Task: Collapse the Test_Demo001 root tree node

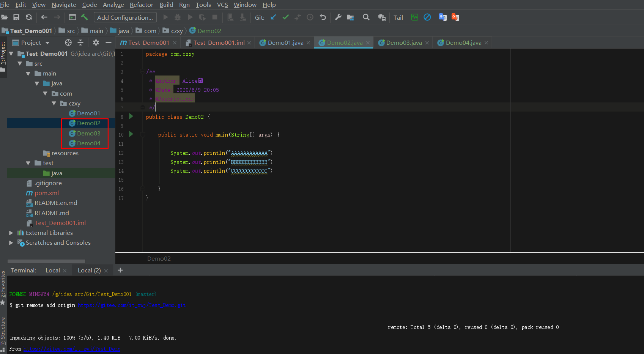Action: click(x=11, y=53)
